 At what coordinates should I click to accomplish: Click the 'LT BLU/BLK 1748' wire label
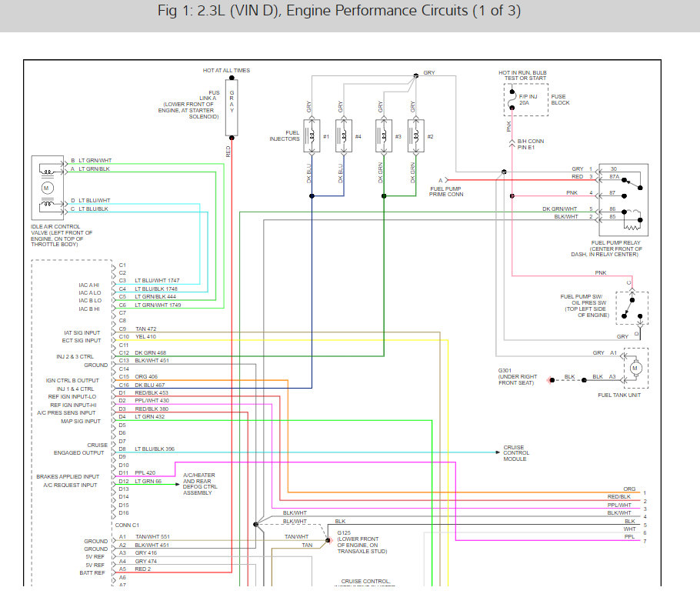156,289
